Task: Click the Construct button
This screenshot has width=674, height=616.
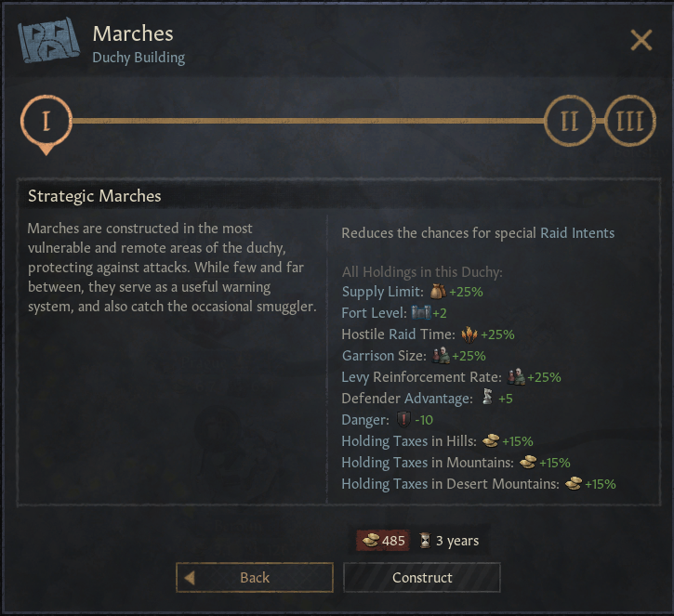Action: click(x=422, y=577)
